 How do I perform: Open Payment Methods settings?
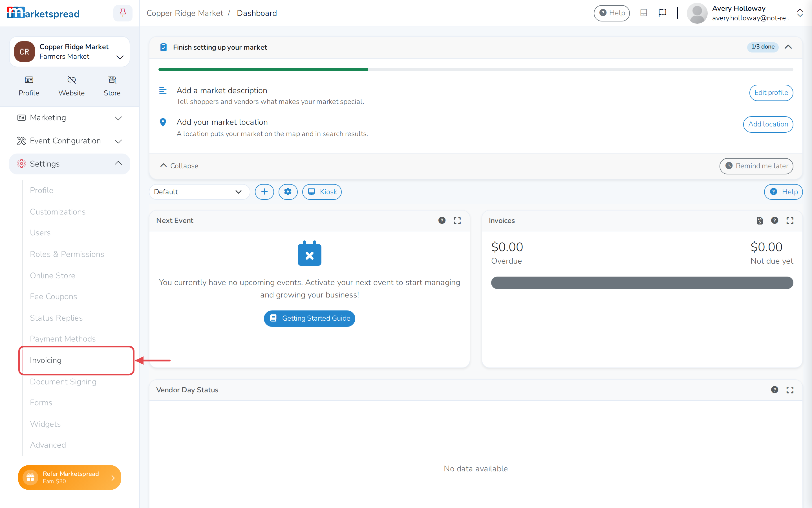tap(63, 339)
